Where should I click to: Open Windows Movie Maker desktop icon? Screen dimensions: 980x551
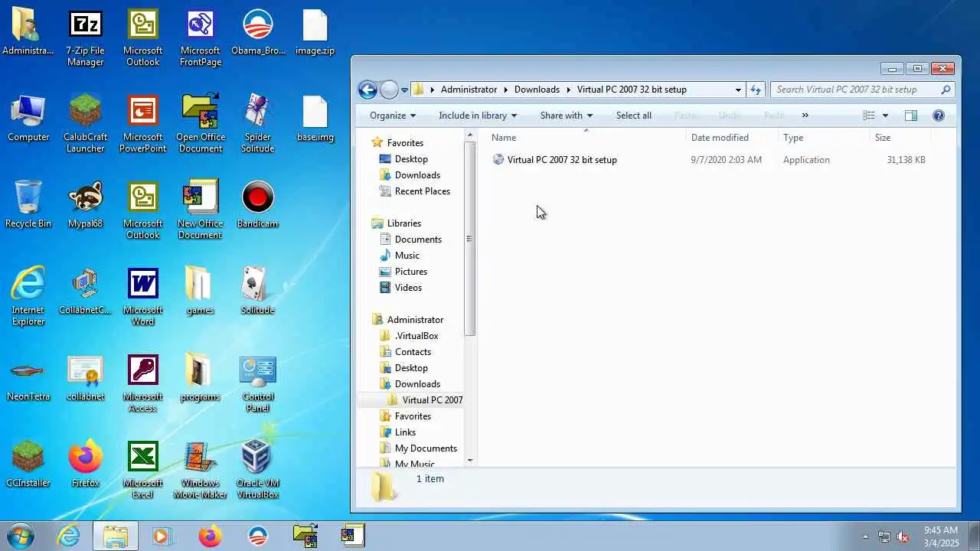pyautogui.click(x=200, y=471)
